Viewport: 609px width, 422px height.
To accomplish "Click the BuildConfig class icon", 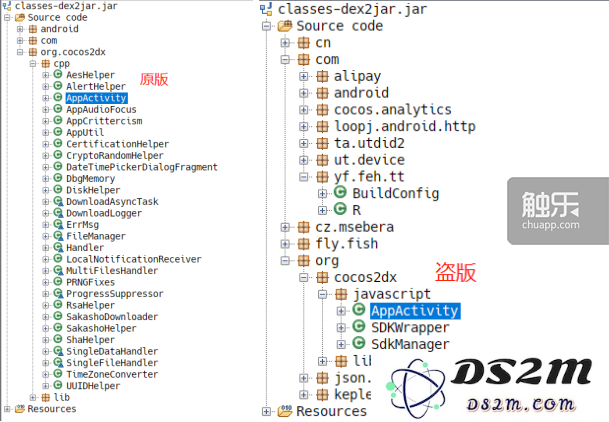I will [340, 192].
